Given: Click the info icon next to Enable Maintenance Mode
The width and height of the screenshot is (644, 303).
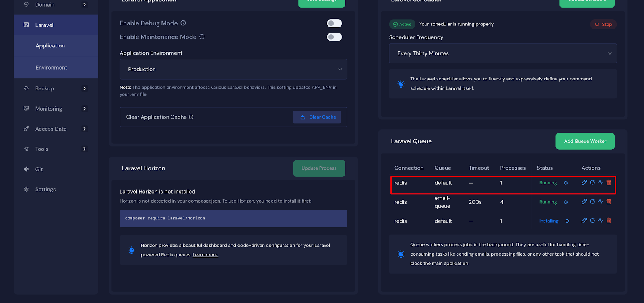Looking at the screenshot, I should [202, 37].
